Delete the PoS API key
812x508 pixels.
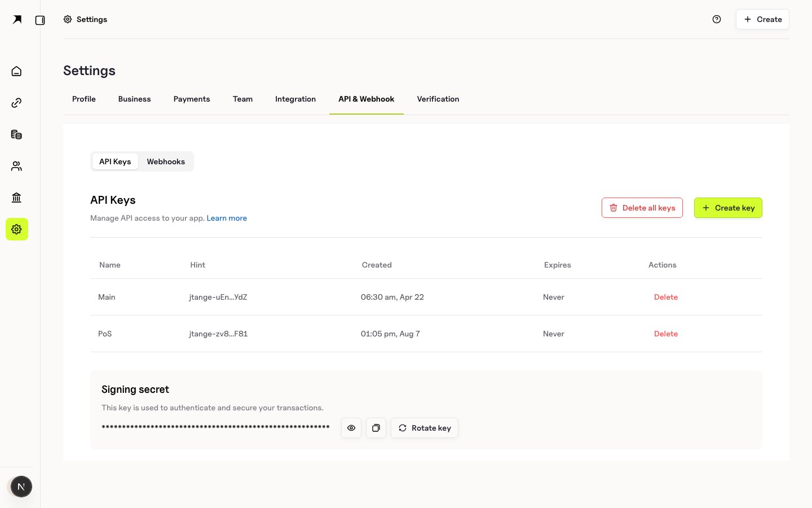(666, 334)
